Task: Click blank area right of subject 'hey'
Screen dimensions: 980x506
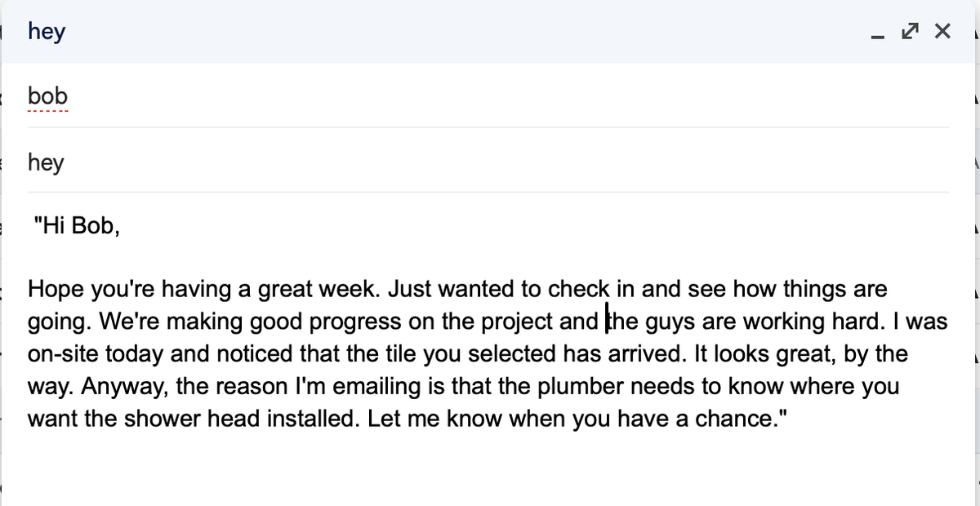Action: click(x=506, y=162)
